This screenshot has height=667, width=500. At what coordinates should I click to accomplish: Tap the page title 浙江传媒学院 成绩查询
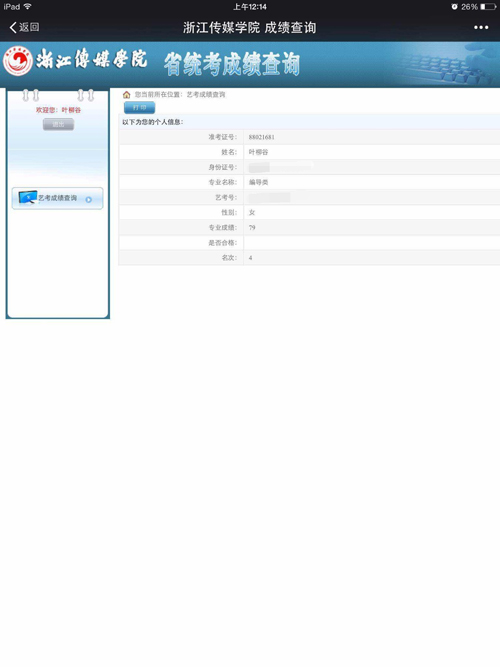249,28
